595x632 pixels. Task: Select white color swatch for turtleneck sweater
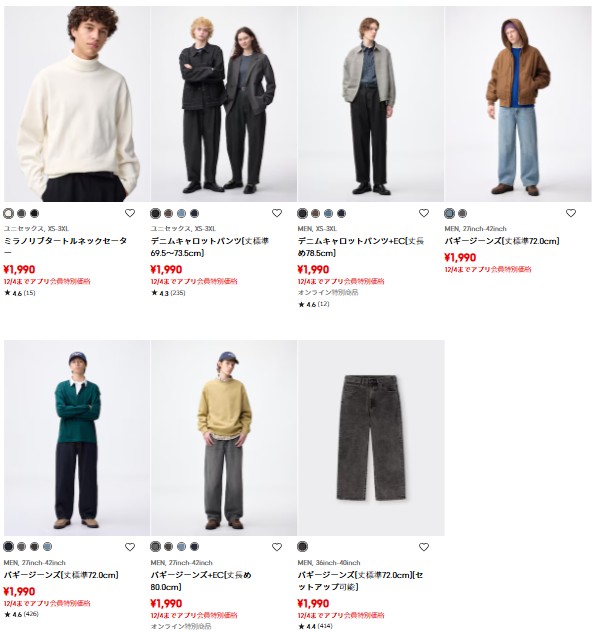click(x=8, y=213)
